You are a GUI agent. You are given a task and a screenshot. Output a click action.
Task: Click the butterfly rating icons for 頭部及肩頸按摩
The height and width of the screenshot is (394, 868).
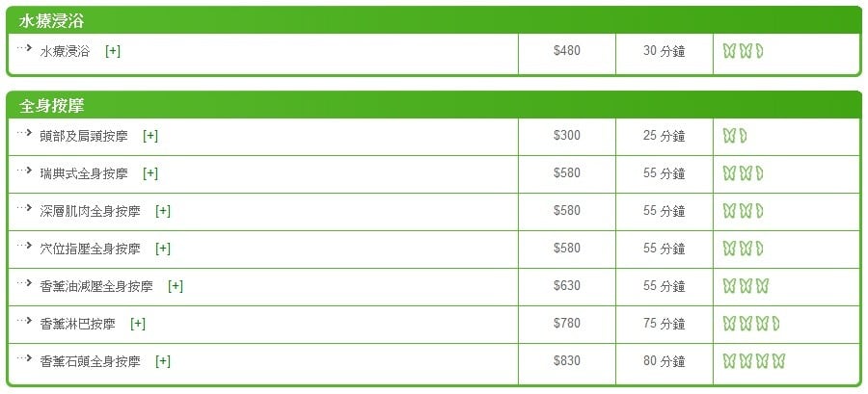tap(735, 136)
